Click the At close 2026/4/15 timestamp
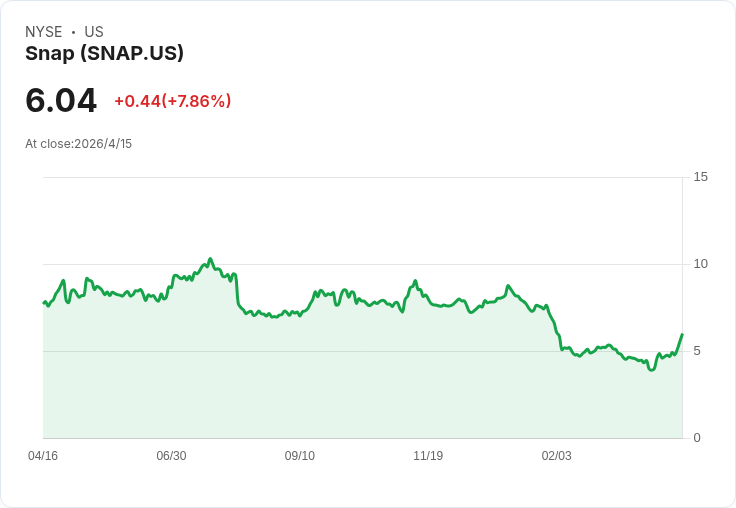 78,144
